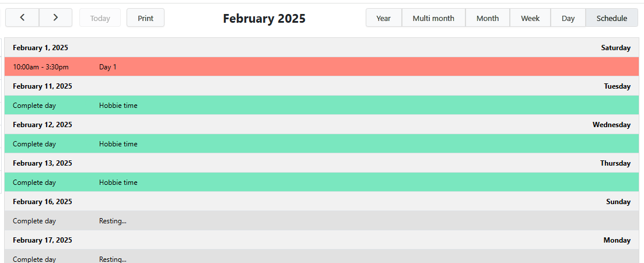
Task: Go to previous period with left chevron
Action: click(x=22, y=17)
